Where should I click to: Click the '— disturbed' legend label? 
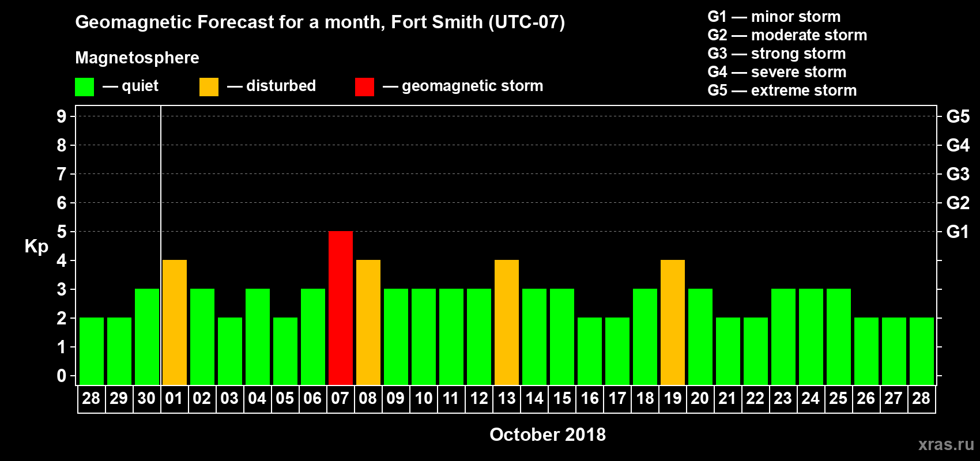point(272,86)
